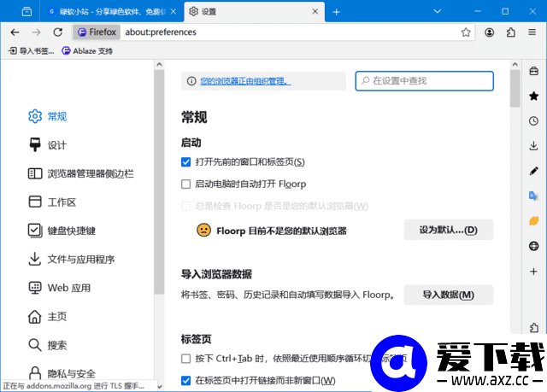This screenshot has height=392, width=547.
Task: Switch to the 设置 tab
Action: tap(254, 12)
